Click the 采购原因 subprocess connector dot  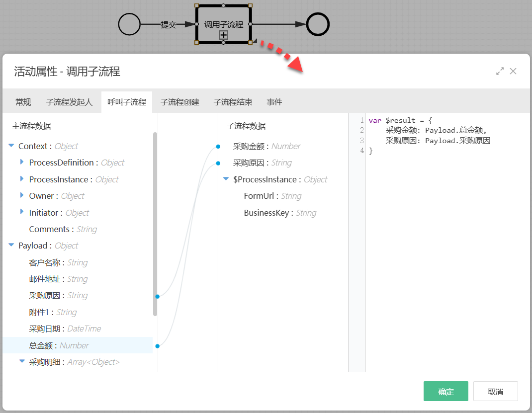(218, 163)
